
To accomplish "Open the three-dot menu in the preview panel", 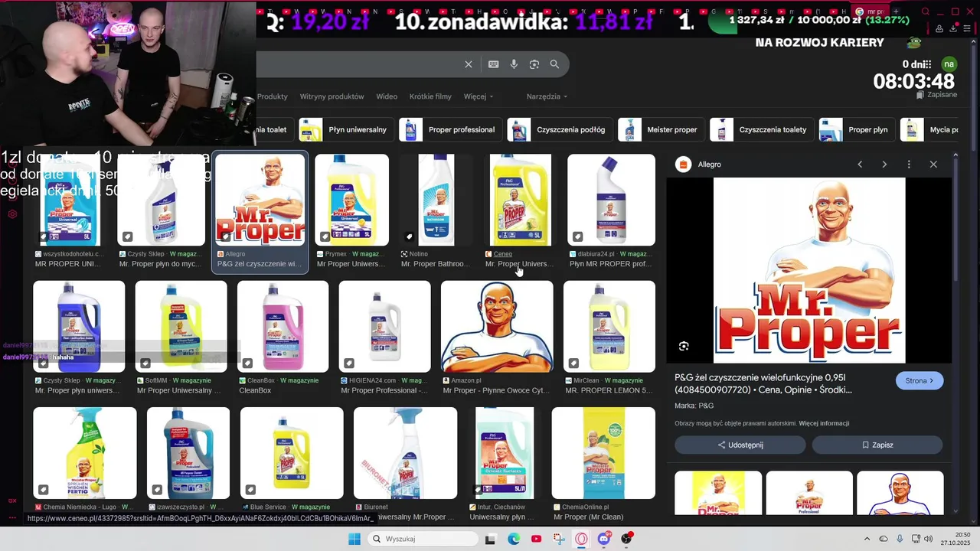I will point(909,165).
